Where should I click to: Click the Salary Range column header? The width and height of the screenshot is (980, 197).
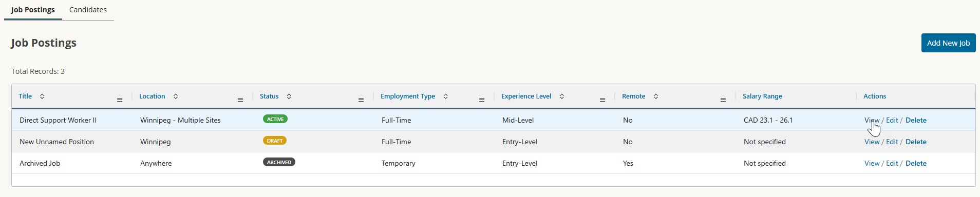762,96
